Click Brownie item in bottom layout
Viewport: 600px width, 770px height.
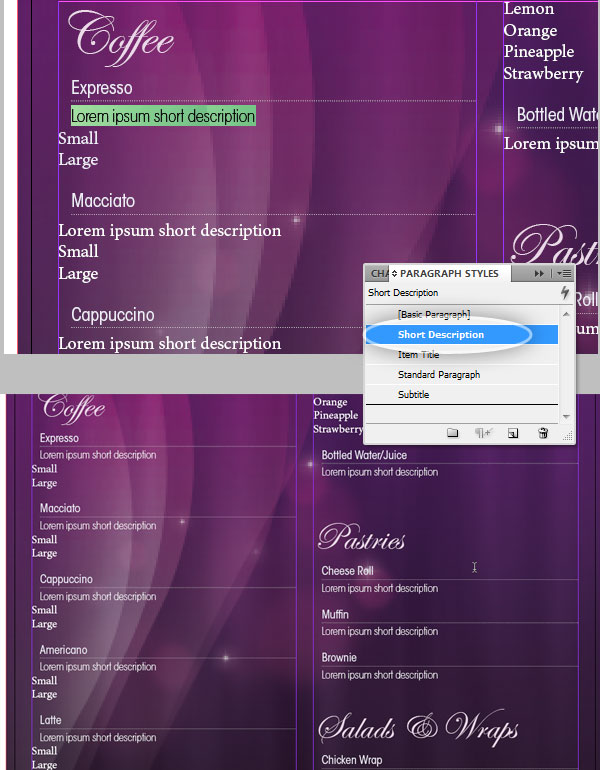pyautogui.click(x=339, y=658)
